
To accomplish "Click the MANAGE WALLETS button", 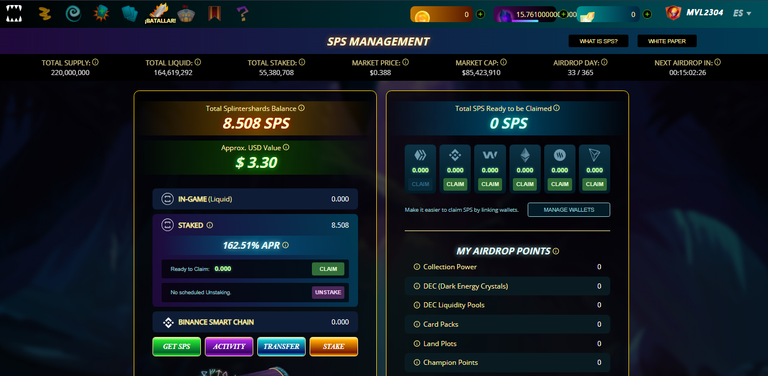I will click(x=569, y=210).
